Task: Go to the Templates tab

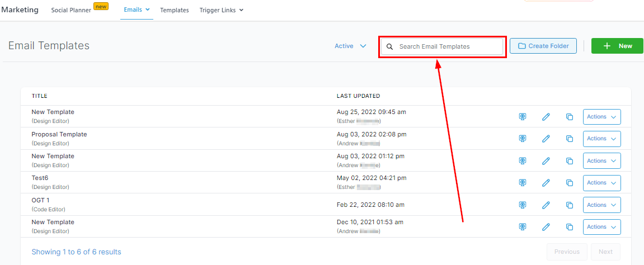Action: [174, 10]
